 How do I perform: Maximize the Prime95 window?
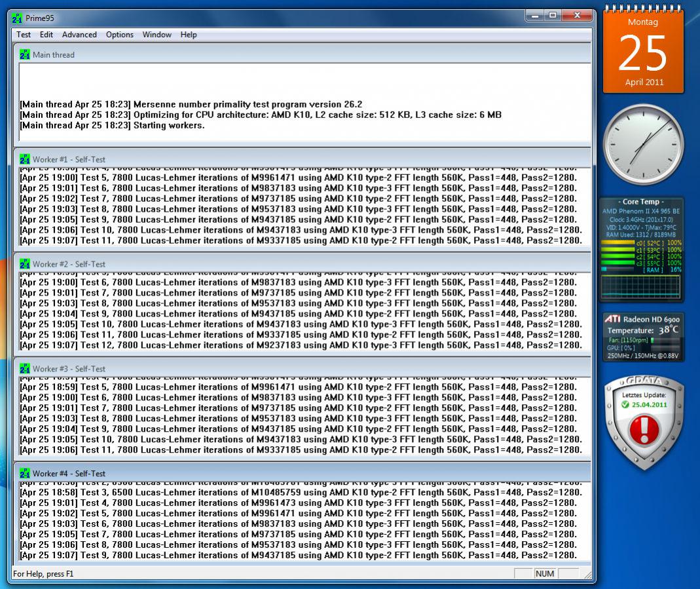(553, 16)
